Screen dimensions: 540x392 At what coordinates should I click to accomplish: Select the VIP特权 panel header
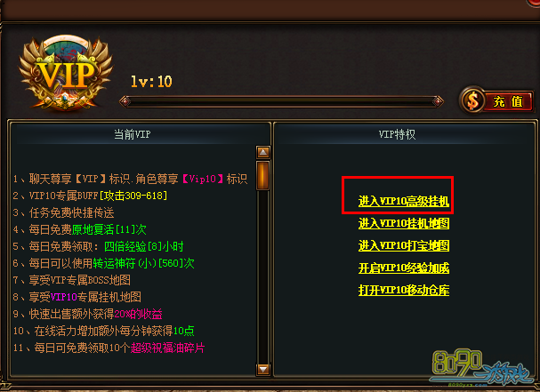coord(397,134)
